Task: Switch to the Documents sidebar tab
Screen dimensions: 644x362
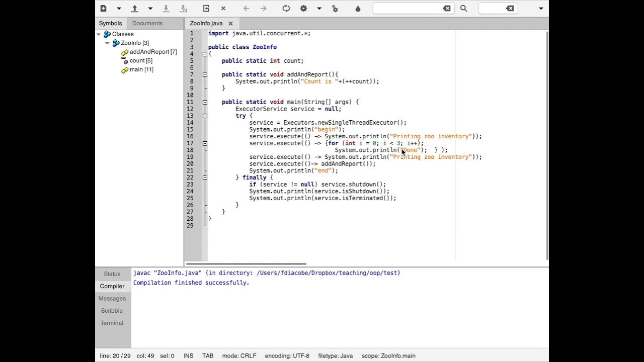Action: click(147, 23)
